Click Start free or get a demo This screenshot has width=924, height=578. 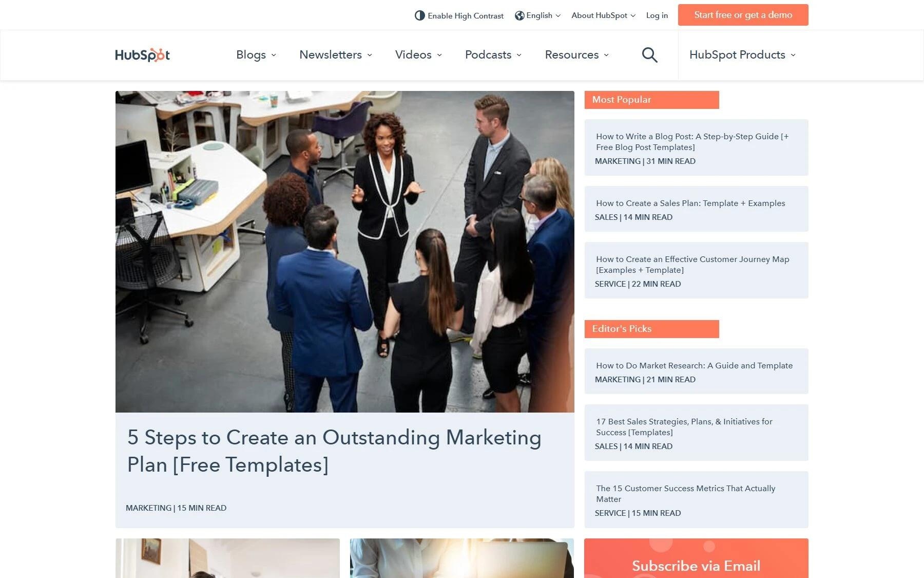(x=743, y=15)
